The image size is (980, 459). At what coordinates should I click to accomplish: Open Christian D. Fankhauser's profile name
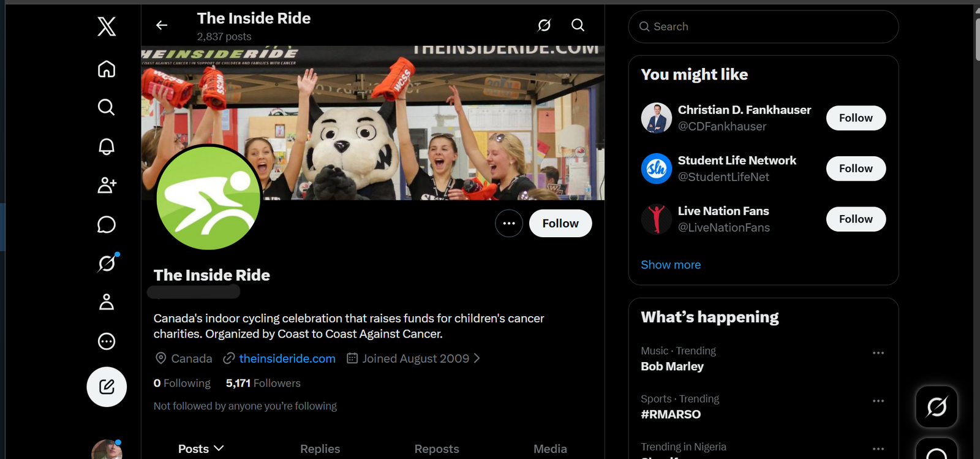pos(744,110)
